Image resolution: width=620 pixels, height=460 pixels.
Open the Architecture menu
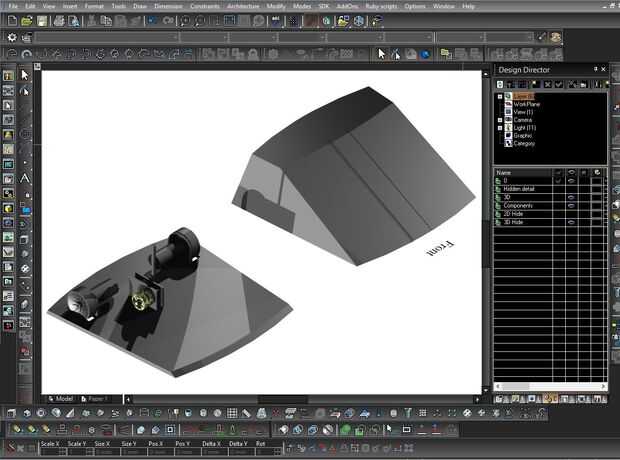[243, 6]
